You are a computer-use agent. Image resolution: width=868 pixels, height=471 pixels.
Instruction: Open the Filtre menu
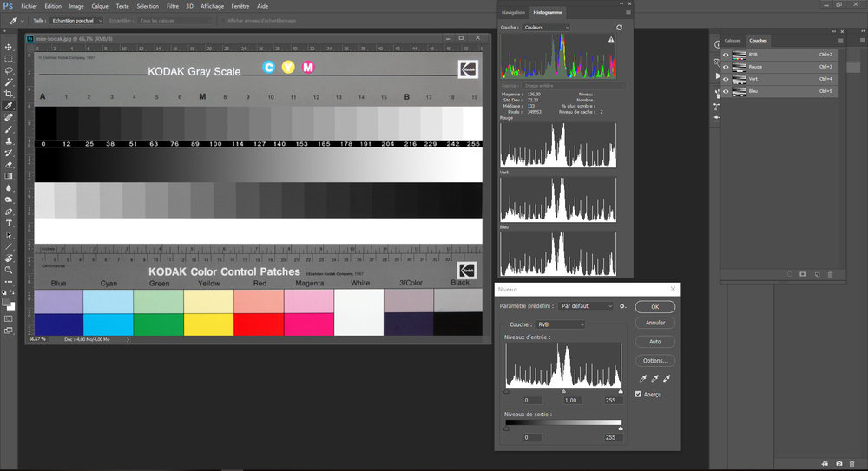click(x=173, y=6)
